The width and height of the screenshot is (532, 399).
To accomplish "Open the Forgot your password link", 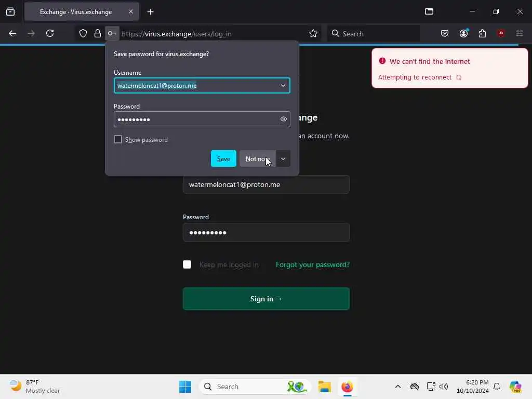I will pos(312,264).
